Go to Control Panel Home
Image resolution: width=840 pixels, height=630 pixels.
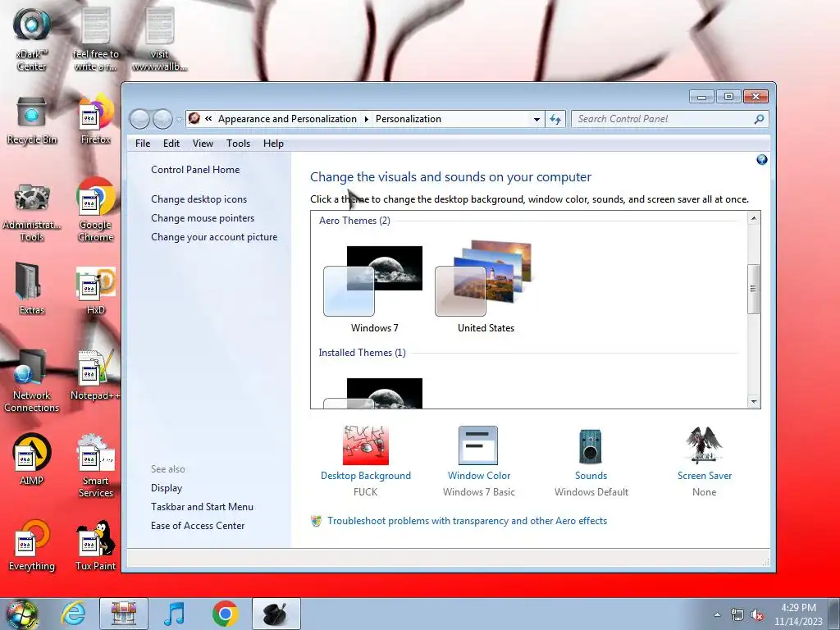coord(195,170)
